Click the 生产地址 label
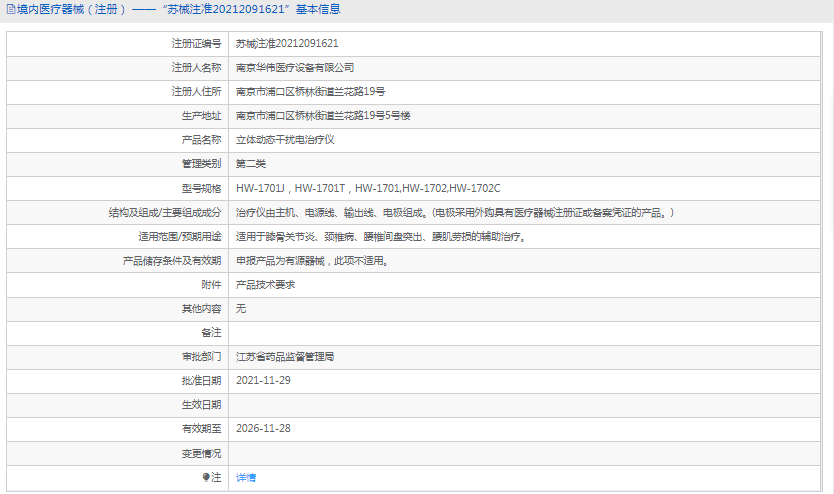Screen dimensions: 834x494 pyautogui.click(x=201, y=115)
